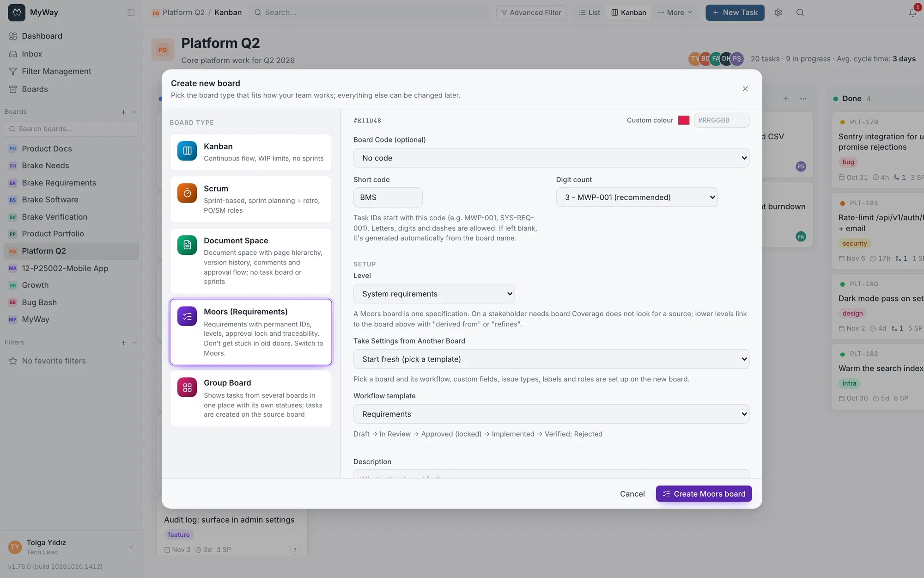
Task: Open the Level dropdown
Action: pyautogui.click(x=434, y=294)
